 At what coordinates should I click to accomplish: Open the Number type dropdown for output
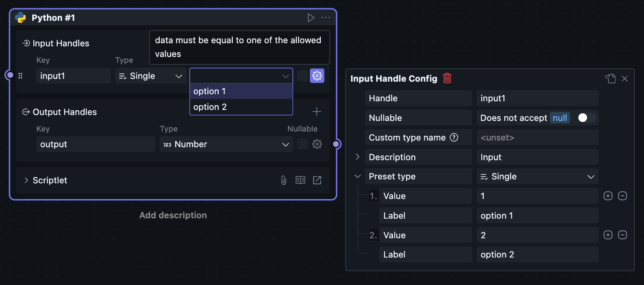point(226,144)
